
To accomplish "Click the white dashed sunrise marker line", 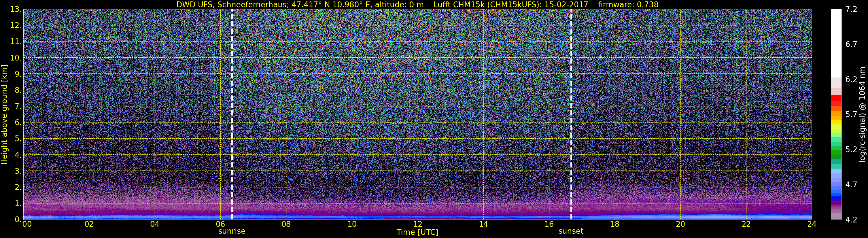I will click(x=232, y=114).
